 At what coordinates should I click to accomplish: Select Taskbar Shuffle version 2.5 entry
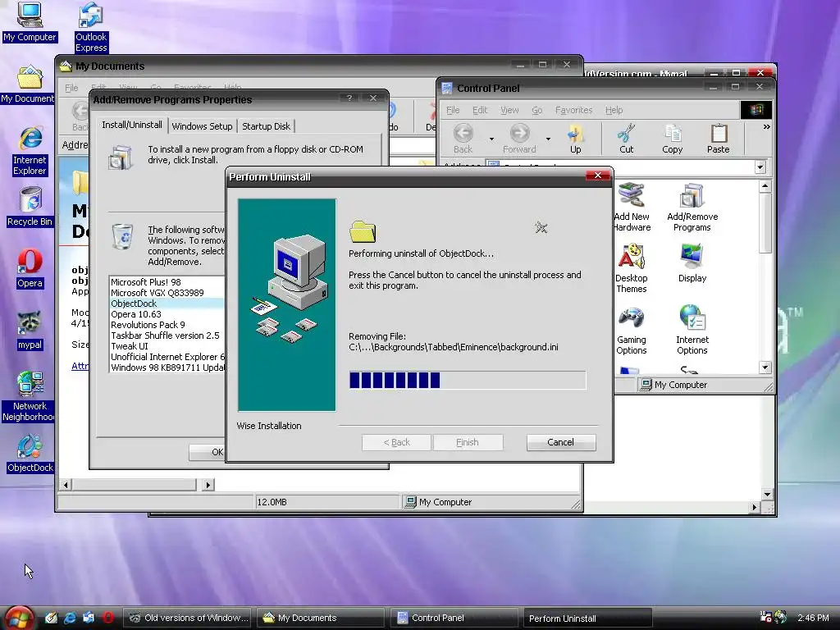167,336
